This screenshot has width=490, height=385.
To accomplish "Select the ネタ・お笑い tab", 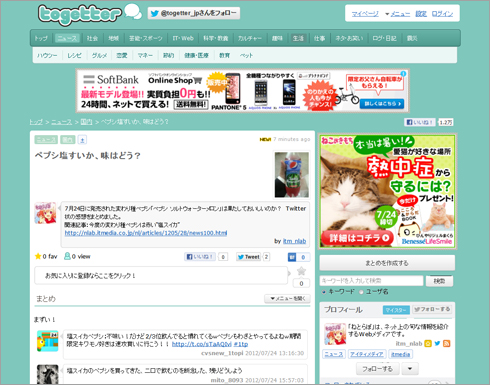I will pyautogui.click(x=349, y=38).
